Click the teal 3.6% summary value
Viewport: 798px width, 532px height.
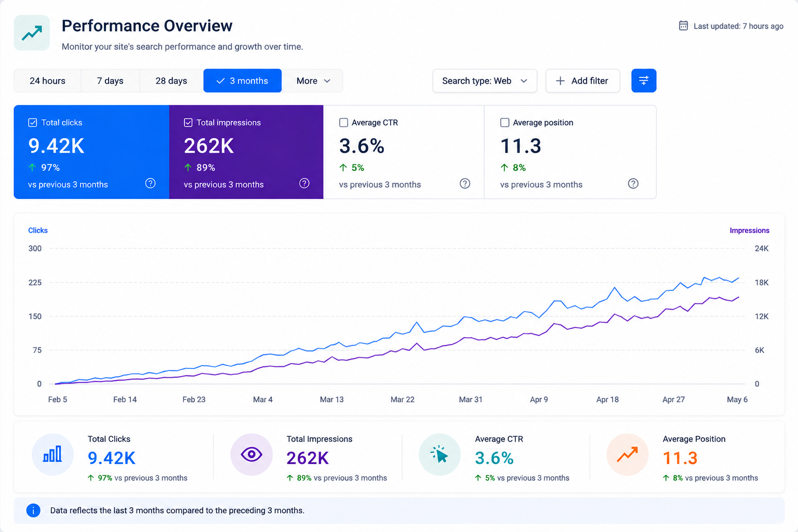[494, 458]
